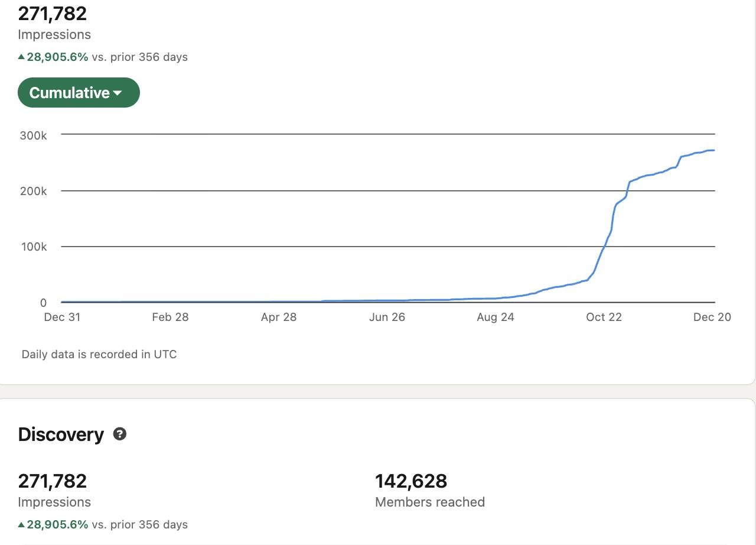
Task: Click the Discovery help question mark icon
Action: (x=120, y=434)
